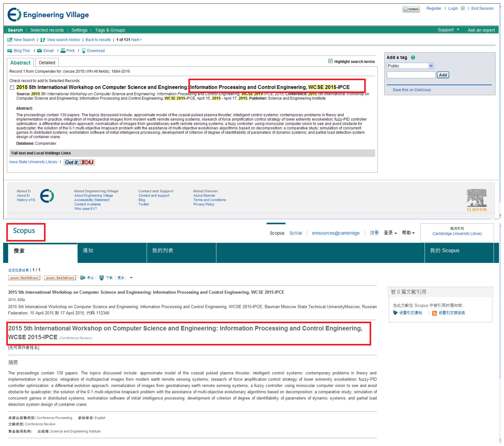The width and height of the screenshot is (504, 446).
Task: Select the Scopus My list (我的列表) tab
Action: click(182, 253)
